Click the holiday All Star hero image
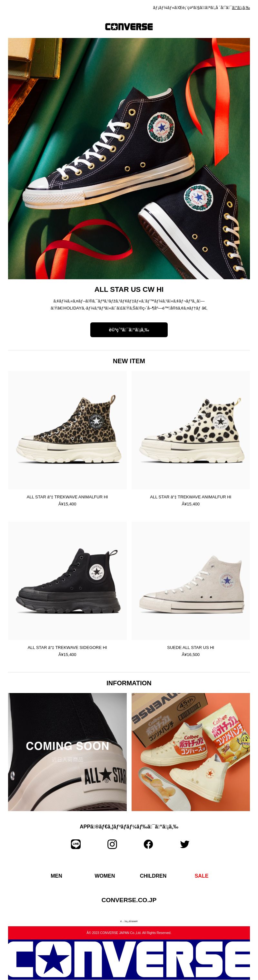The width and height of the screenshot is (258, 980). pyautogui.click(x=129, y=159)
